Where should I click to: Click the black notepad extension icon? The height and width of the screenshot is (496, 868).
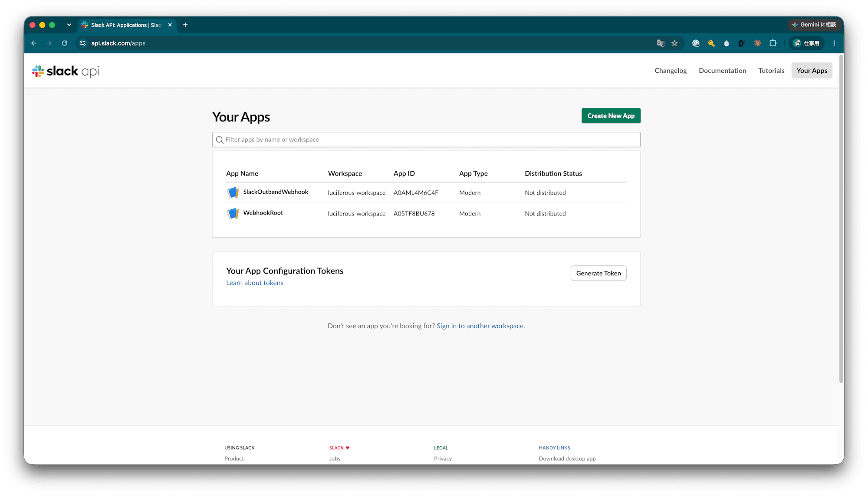[x=742, y=43]
